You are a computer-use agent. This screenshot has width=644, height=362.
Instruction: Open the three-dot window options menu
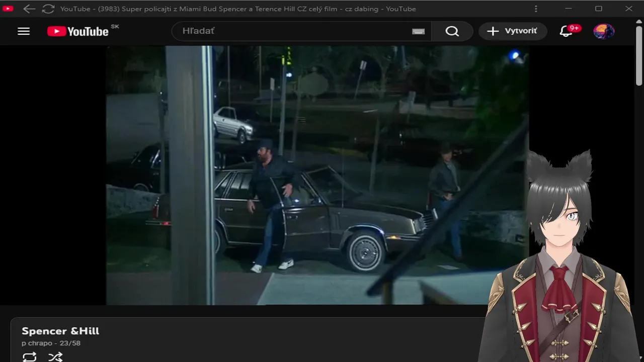(x=536, y=9)
